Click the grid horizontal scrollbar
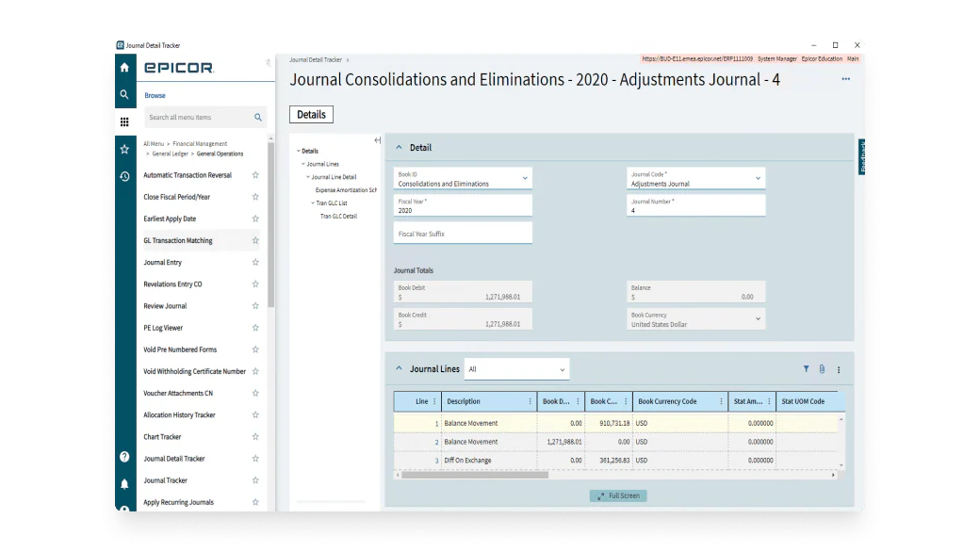Viewport: 980px width, 551px height. pos(475,475)
